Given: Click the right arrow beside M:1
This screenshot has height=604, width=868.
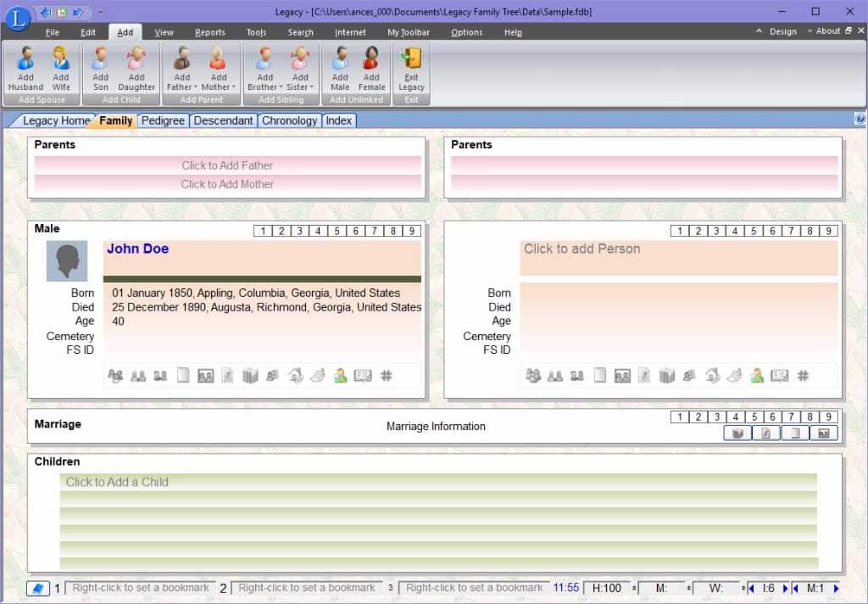Looking at the screenshot, I should (836, 588).
